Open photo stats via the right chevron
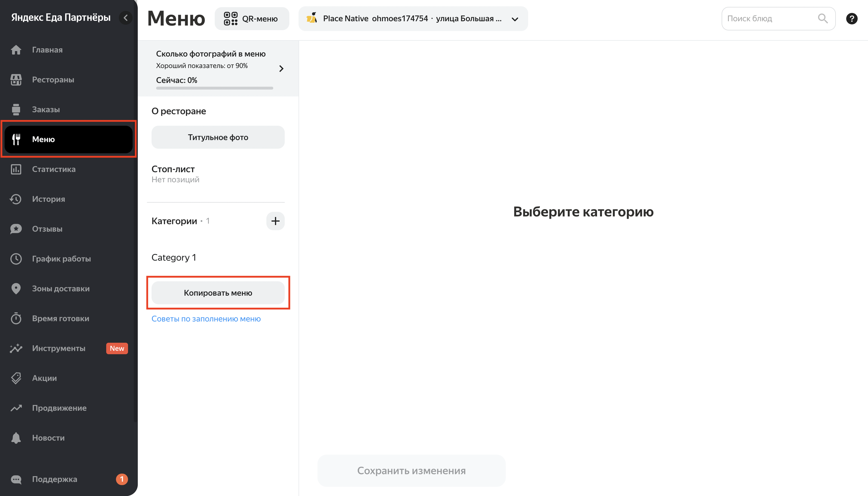The width and height of the screenshot is (868, 496). coord(281,69)
